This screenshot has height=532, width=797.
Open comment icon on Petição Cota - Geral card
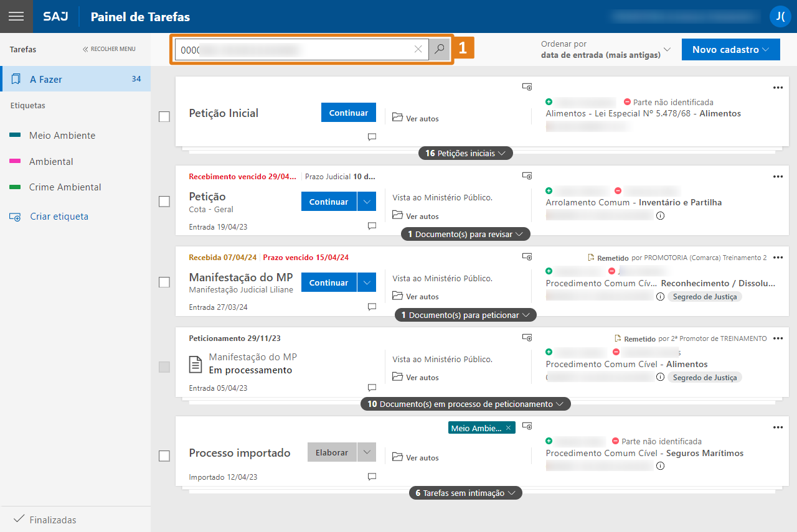[372, 226]
